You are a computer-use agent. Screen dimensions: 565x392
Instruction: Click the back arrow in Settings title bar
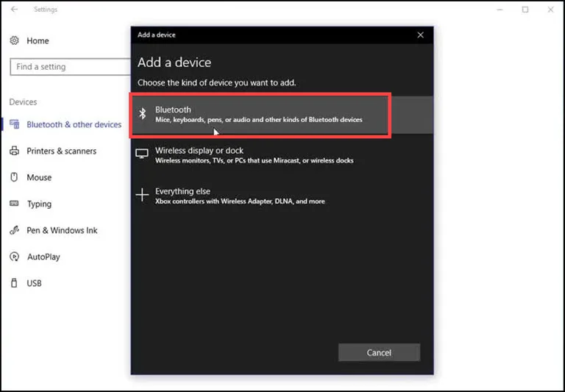15,10
